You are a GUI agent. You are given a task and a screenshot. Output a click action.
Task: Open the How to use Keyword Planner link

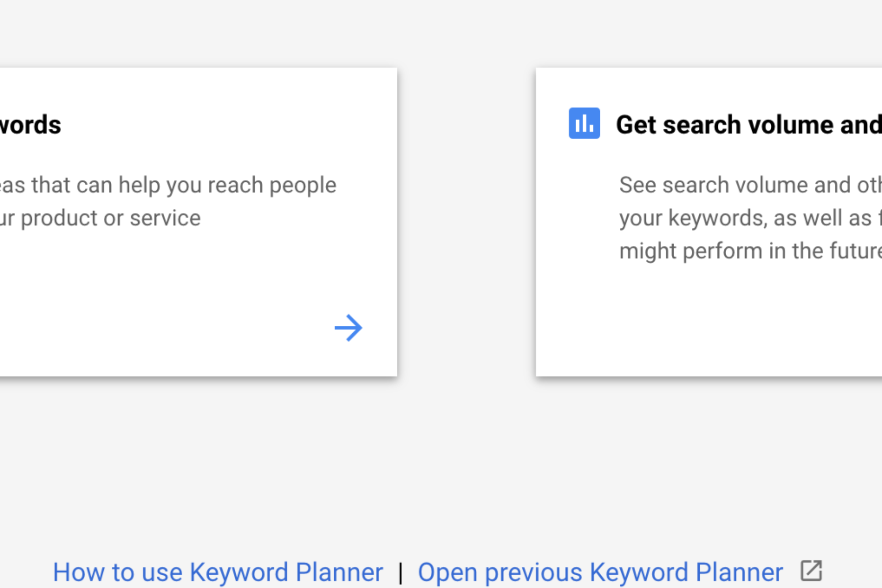coord(218,572)
